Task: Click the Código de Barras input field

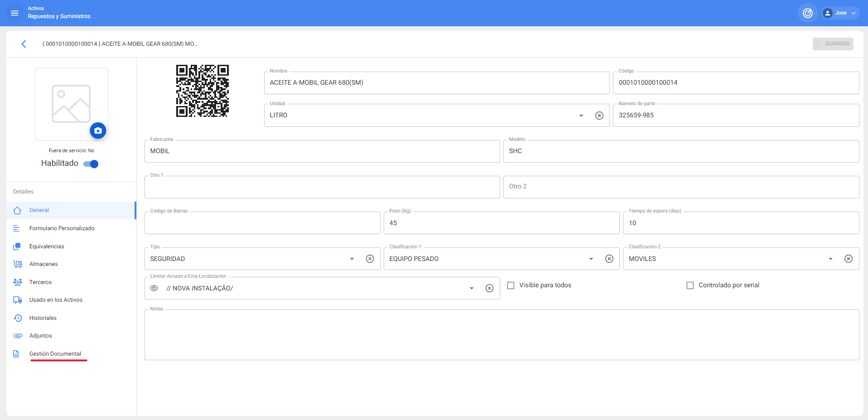Action: coord(262,223)
